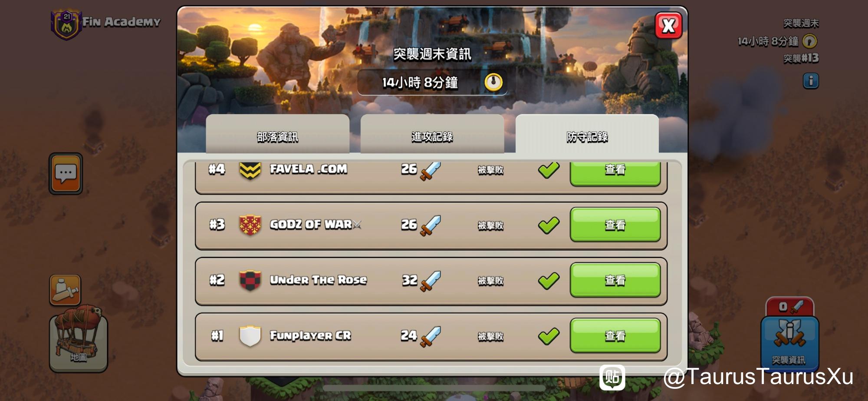Click the green checkmark for Under The Rose
Image resolution: width=868 pixels, height=401 pixels.
point(549,281)
